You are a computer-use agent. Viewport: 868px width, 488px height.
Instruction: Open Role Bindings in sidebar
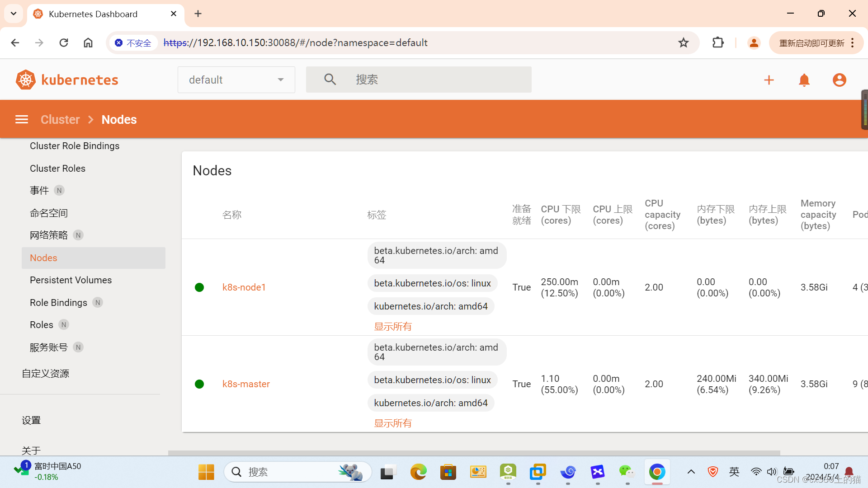pos(58,303)
